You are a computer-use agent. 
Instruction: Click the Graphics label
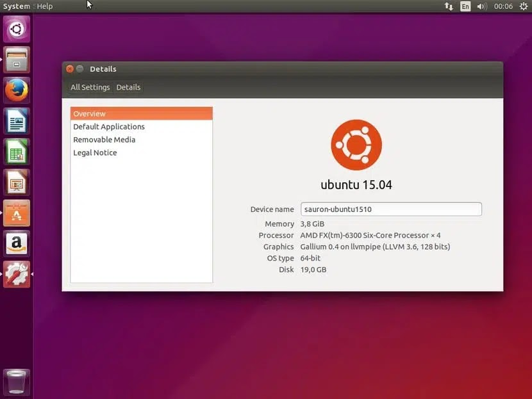pyautogui.click(x=279, y=247)
